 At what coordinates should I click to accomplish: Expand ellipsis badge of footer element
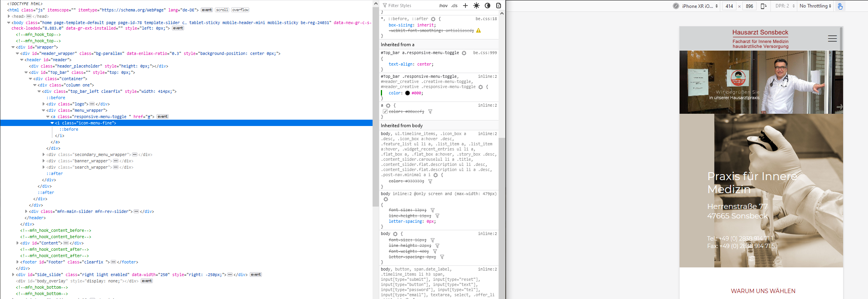click(x=113, y=262)
